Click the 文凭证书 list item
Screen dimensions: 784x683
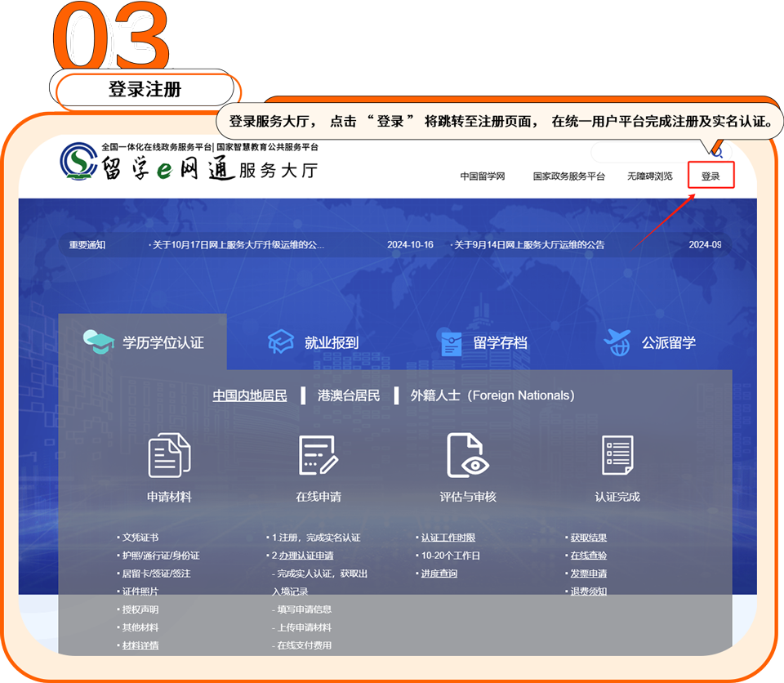[x=140, y=538]
